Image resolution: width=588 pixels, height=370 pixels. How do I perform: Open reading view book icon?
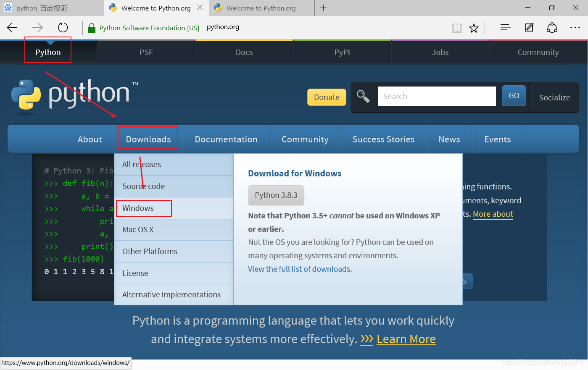pyautogui.click(x=457, y=28)
